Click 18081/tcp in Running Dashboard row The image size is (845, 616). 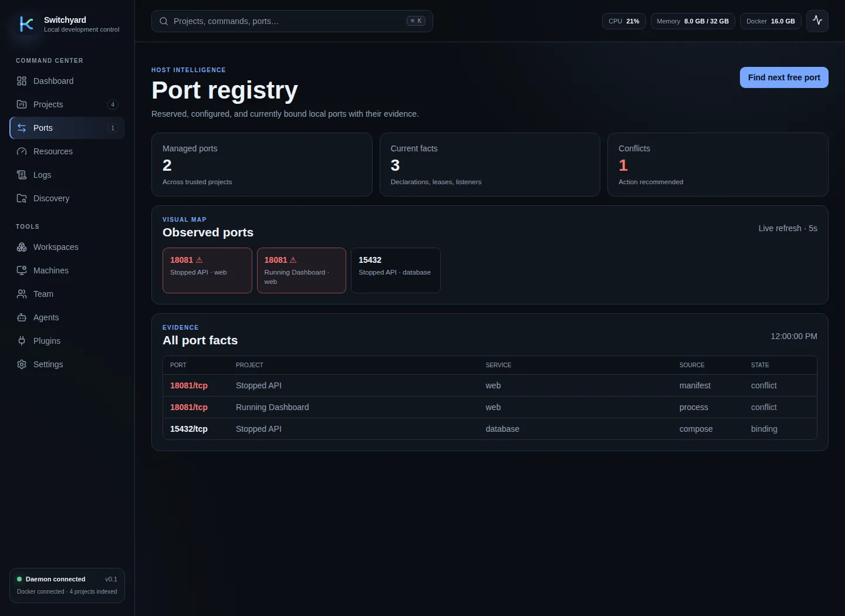189,407
